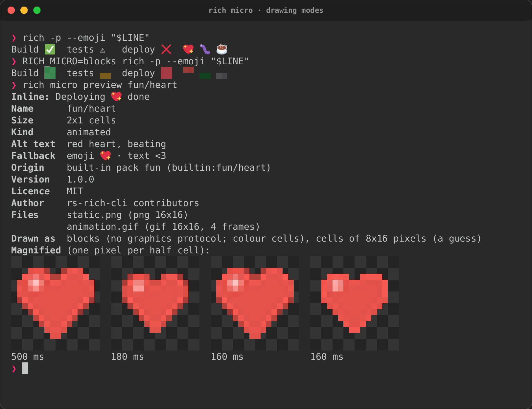532x409 pixels.
Task: Click the 'Magnified' heading
Action: tap(36, 250)
